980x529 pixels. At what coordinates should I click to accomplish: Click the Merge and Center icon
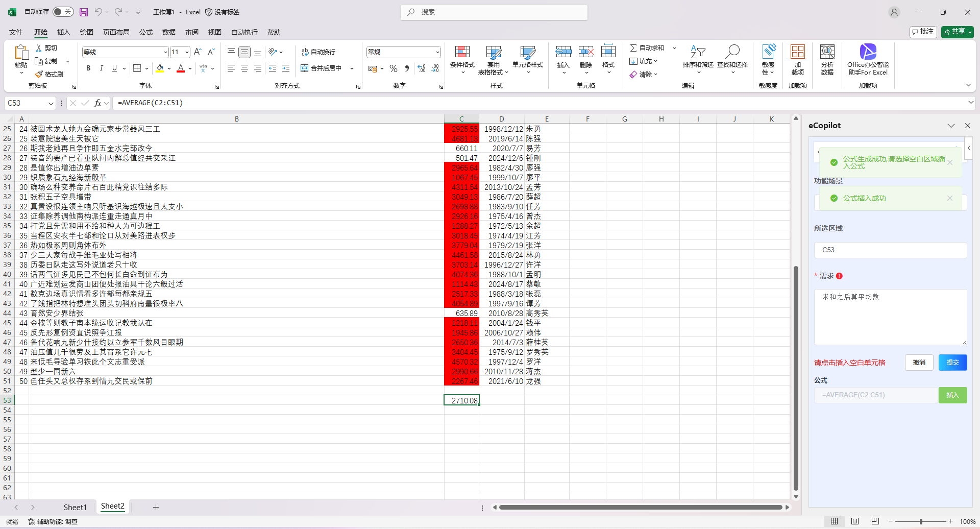[322, 68]
